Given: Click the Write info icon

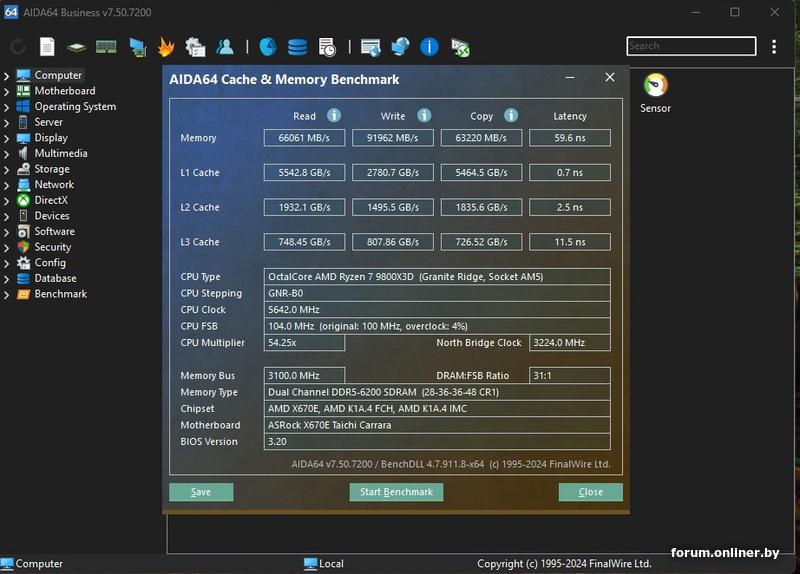Looking at the screenshot, I should [424, 116].
